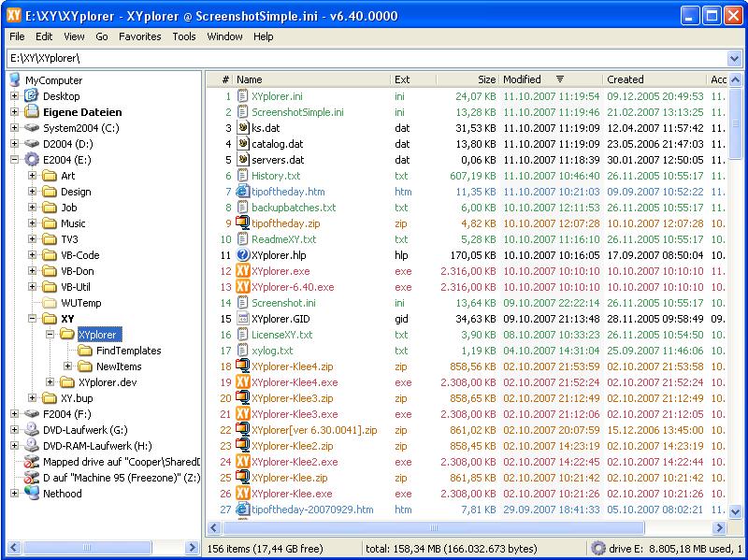Screen dimensions: 748x560
Task: Click the Go menu
Action: tap(102, 36)
